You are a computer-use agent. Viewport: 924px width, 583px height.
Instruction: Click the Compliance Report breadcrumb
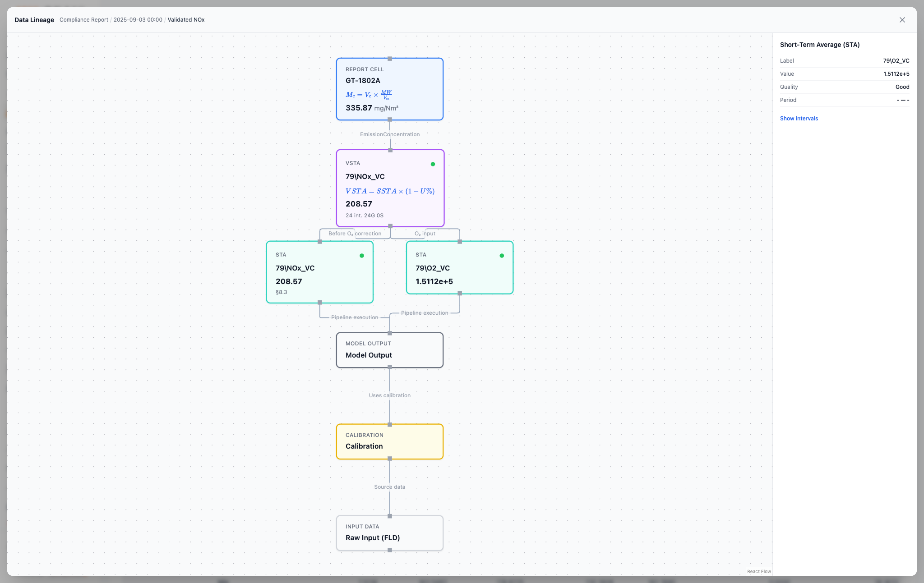pos(84,20)
